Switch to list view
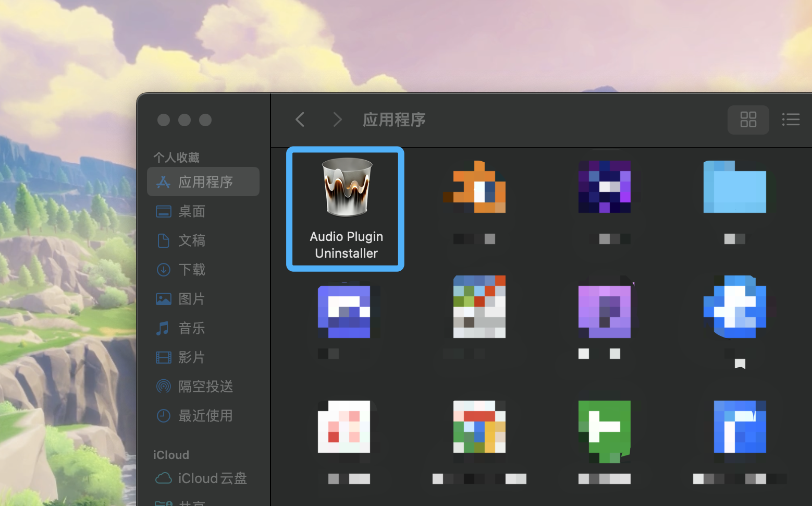 click(x=791, y=119)
